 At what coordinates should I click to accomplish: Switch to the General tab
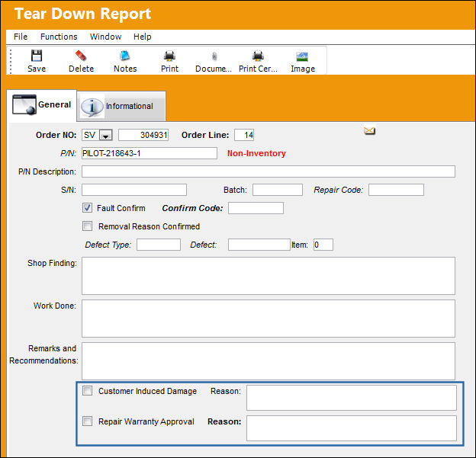point(42,105)
